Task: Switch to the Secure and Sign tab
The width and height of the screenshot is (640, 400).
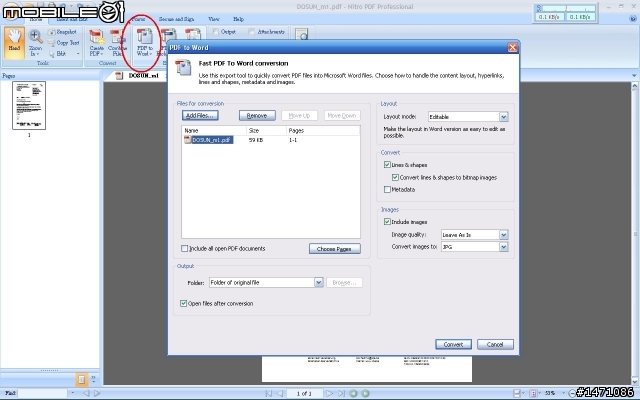Action: click(x=176, y=19)
